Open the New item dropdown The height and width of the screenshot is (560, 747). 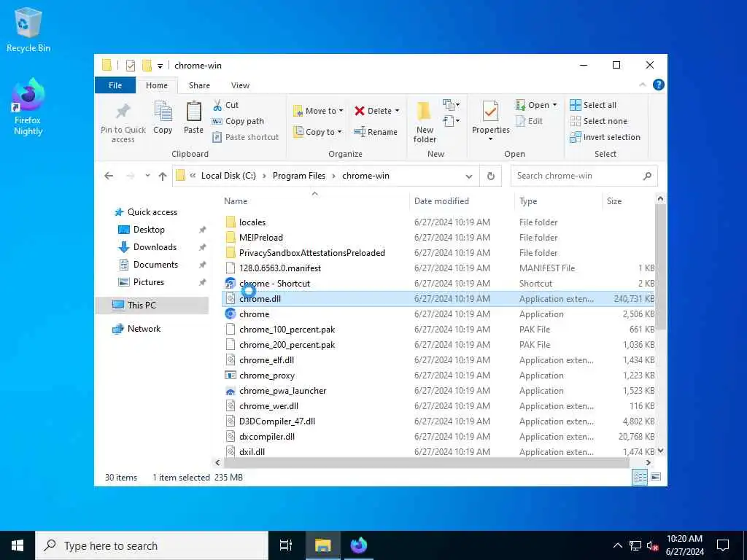click(x=451, y=105)
